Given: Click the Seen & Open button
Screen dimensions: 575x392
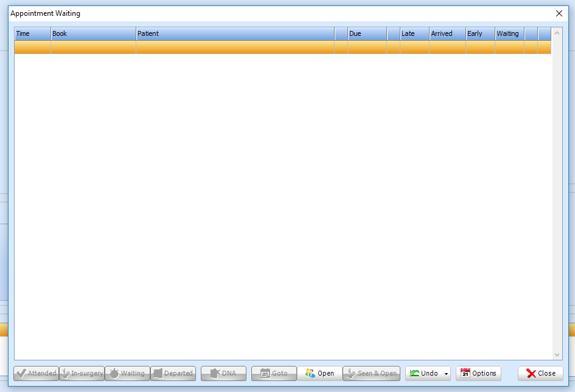Looking at the screenshot, I should point(372,373).
